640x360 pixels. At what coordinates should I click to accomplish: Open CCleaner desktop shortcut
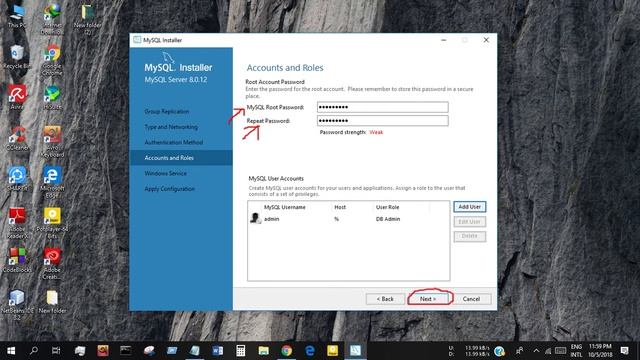17,138
